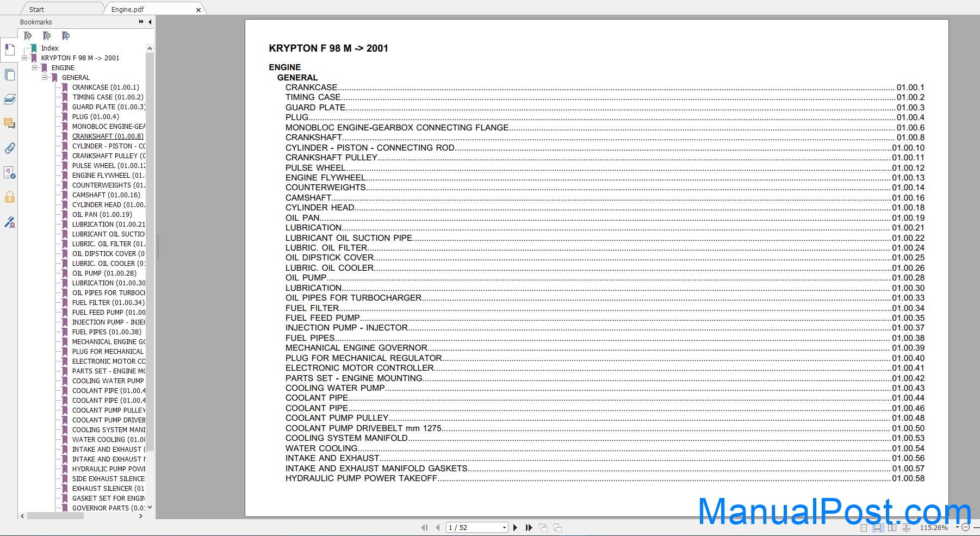Open the Attachments paperclip panel icon

[x=9, y=148]
